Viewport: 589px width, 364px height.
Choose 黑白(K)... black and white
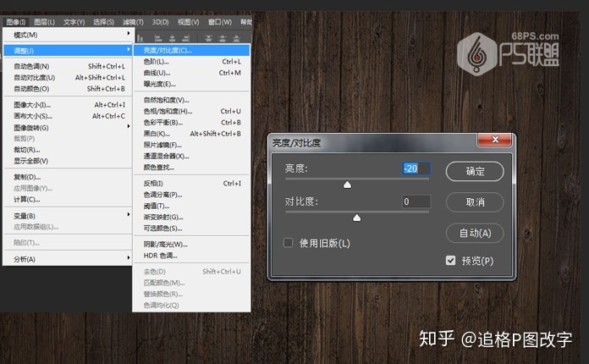[191, 134]
